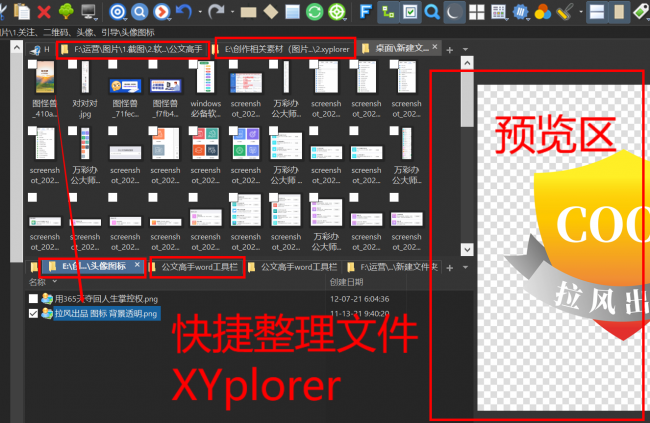Open the redo history dropdown arrow
Screen dimensions: 650x423
point(232,12)
